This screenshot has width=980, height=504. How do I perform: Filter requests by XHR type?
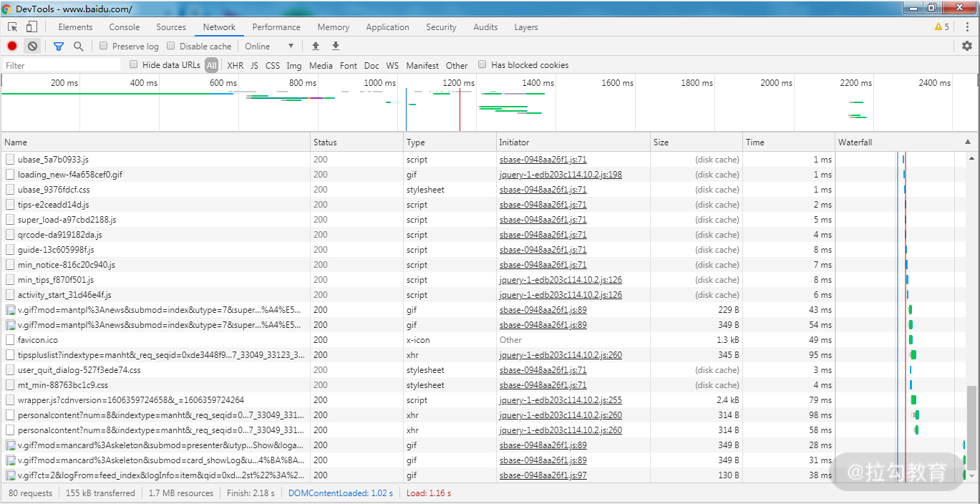point(236,65)
